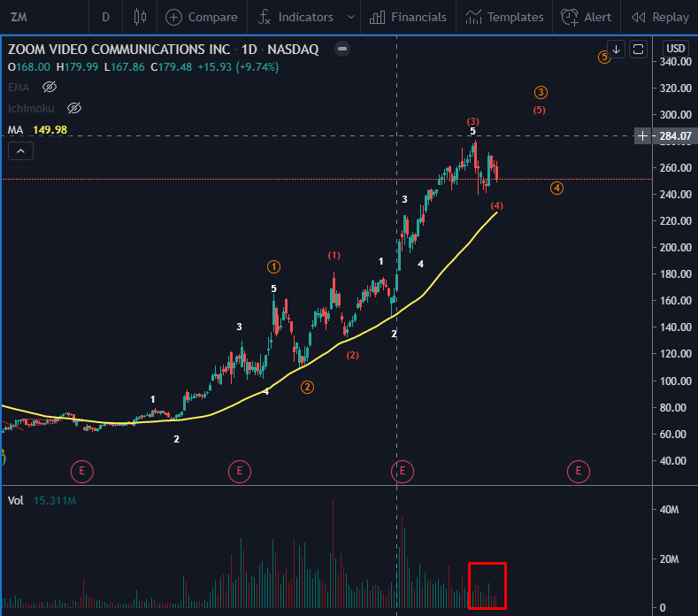Select the orange circled 3 wave label

(541, 92)
